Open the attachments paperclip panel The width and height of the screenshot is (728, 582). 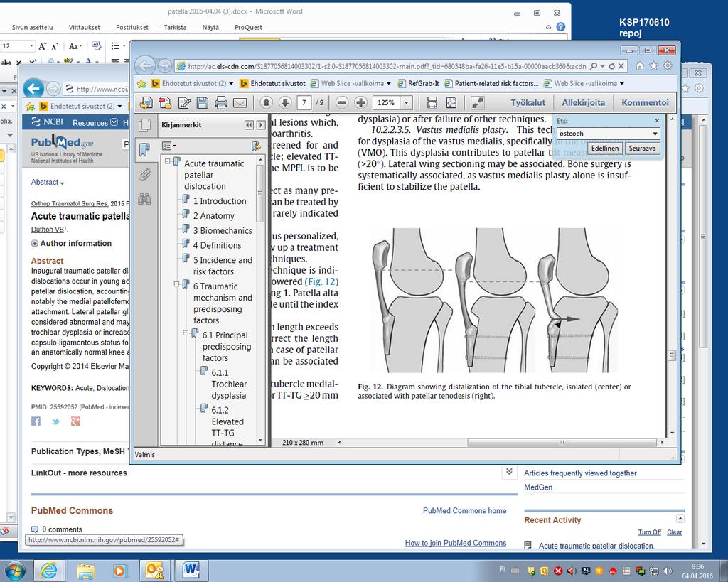pos(145,175)
